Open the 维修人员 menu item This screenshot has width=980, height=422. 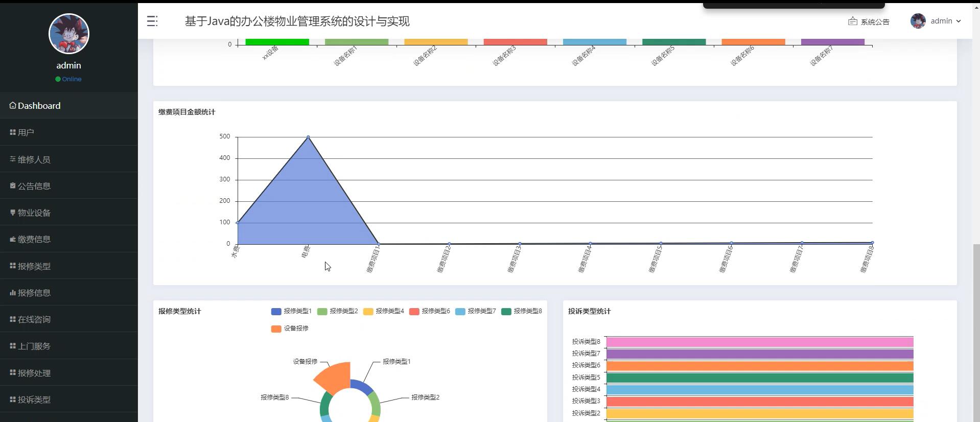(69, 159)
